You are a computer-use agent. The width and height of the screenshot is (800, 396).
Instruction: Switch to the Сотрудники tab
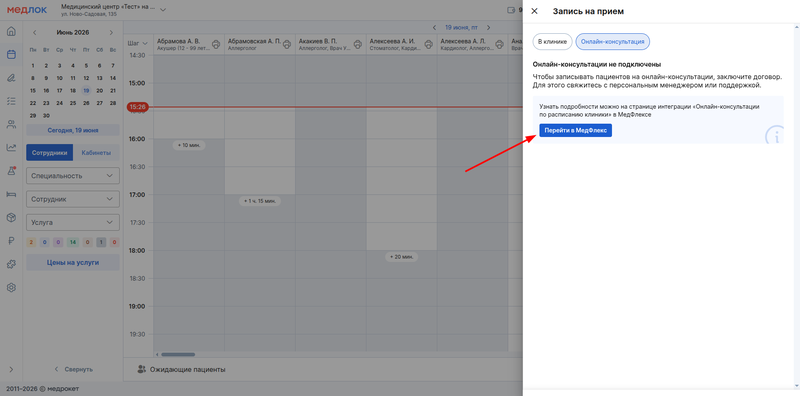(x=49, y=153)
